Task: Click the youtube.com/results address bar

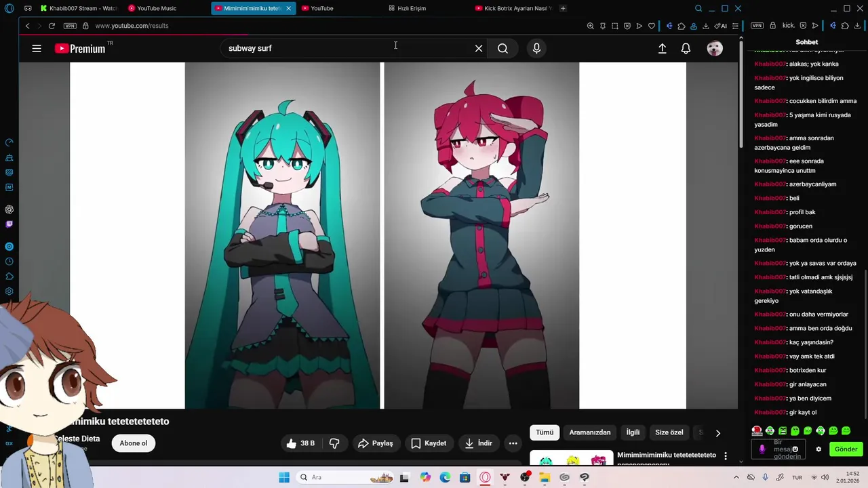Action: click(x=132, y=26)
